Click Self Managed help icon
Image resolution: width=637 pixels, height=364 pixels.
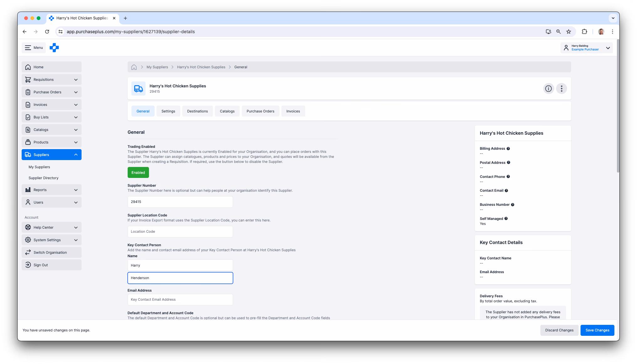coord(506,219)
